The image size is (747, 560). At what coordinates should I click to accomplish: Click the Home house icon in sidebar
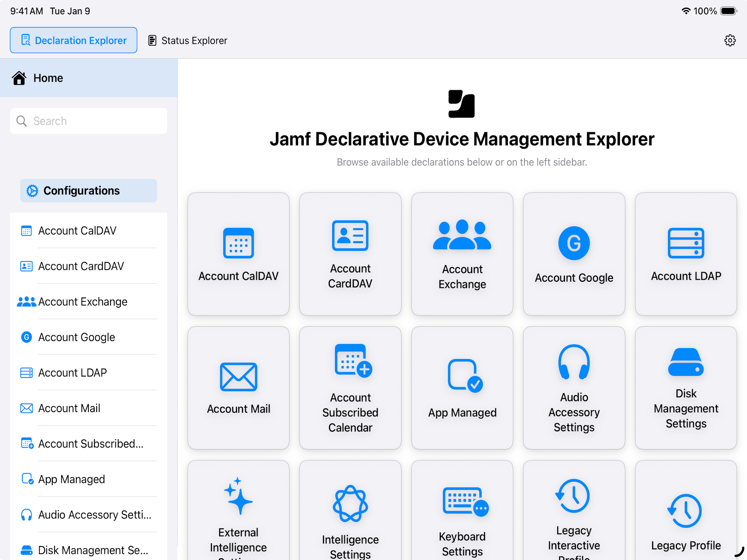(x=19, y=78)
